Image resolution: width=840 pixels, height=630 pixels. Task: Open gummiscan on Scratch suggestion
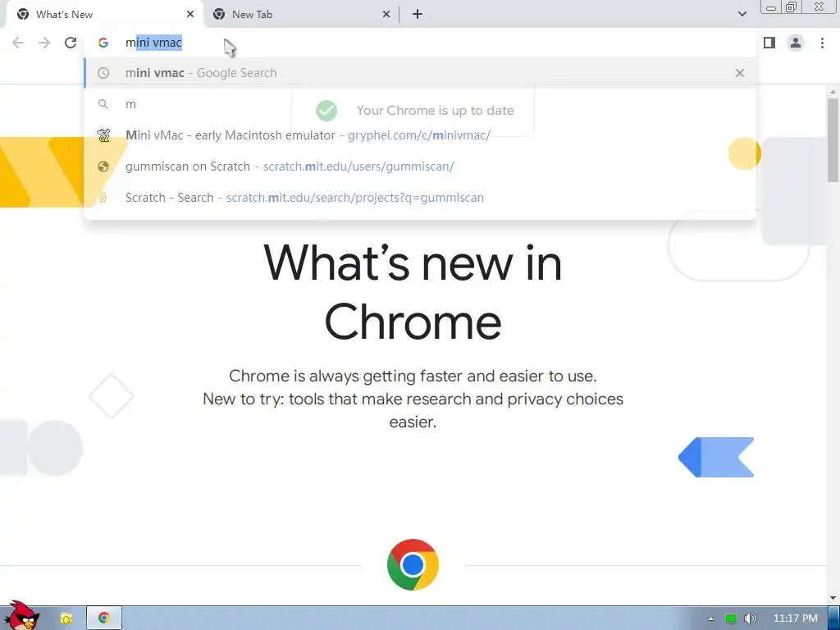pyautogui.click(x=420, y=166)
